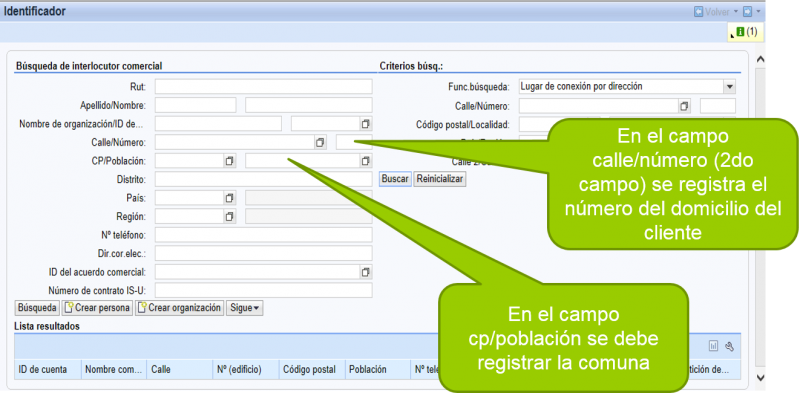Expand the Func.búsqueda dropdown

(730, 87)
